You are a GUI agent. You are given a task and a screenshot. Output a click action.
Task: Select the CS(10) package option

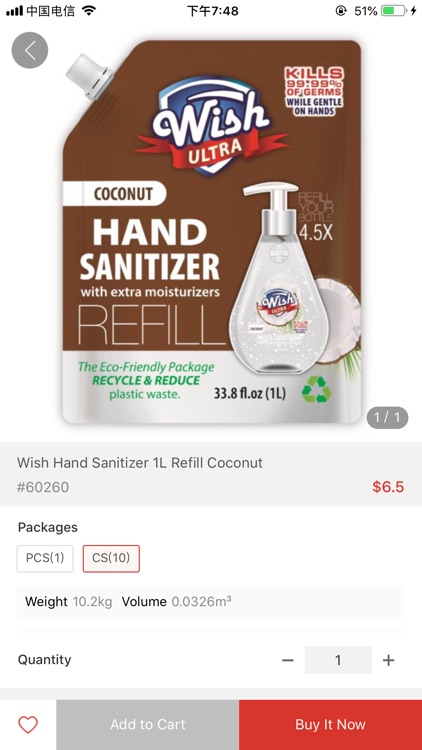(x=111, y=559)
